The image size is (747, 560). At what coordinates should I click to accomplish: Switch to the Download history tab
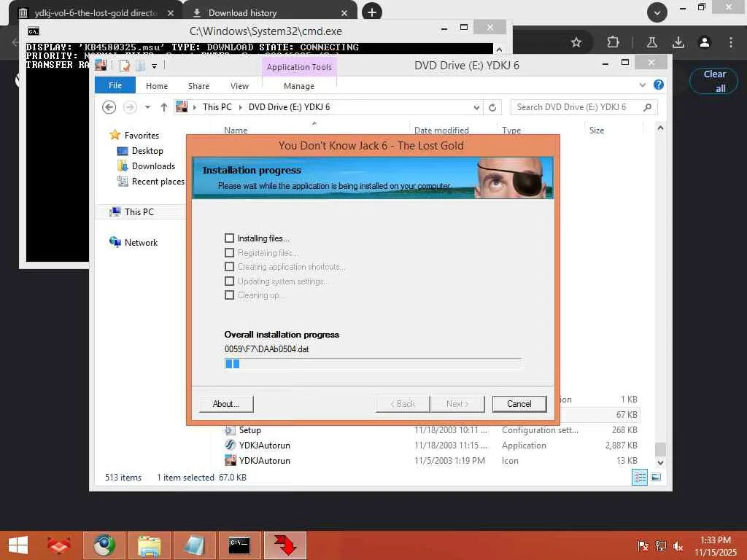click(270, 13)
